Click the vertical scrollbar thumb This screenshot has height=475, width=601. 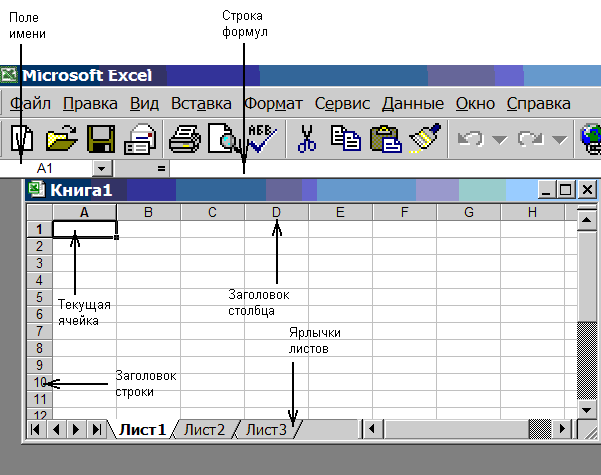[x=586, y=276]
